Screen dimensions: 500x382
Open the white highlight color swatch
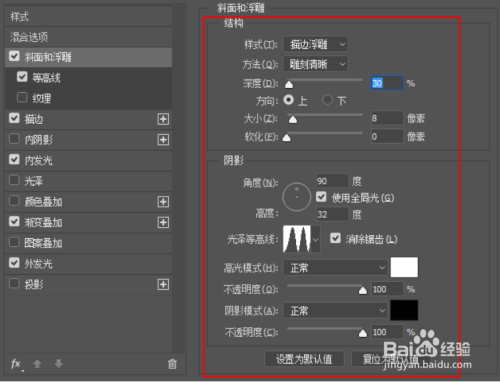coord(404,267)
